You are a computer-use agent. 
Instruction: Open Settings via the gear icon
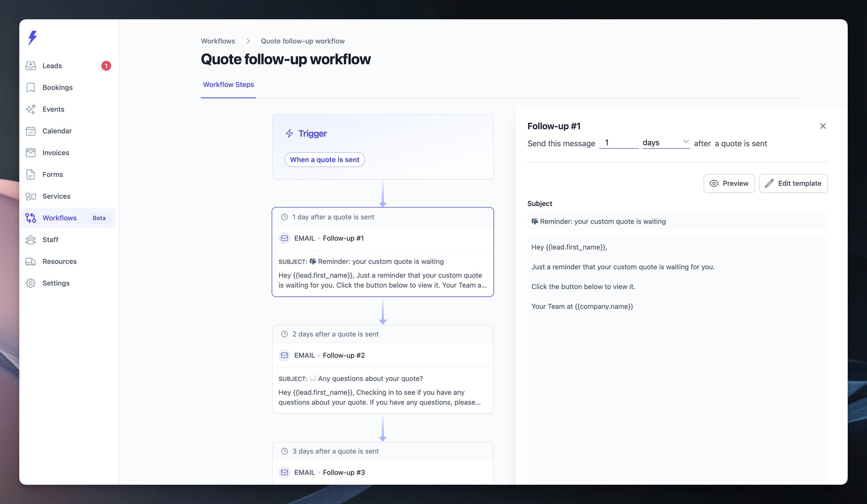pos(30,283)
